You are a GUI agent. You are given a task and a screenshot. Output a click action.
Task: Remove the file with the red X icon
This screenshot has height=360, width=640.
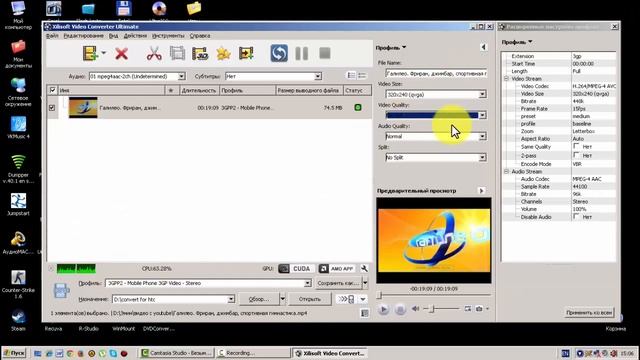point(121,53)
